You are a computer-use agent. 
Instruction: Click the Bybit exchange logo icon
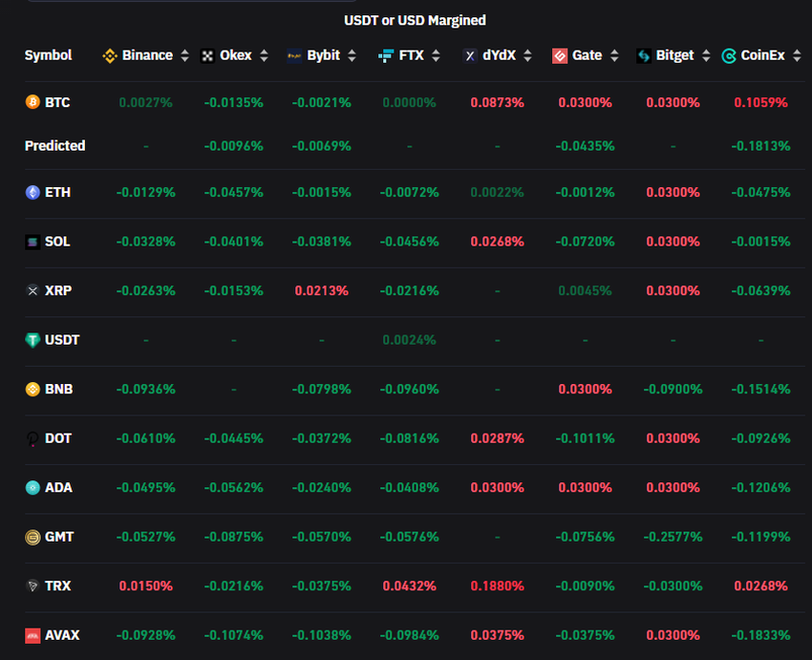[294, 56]
